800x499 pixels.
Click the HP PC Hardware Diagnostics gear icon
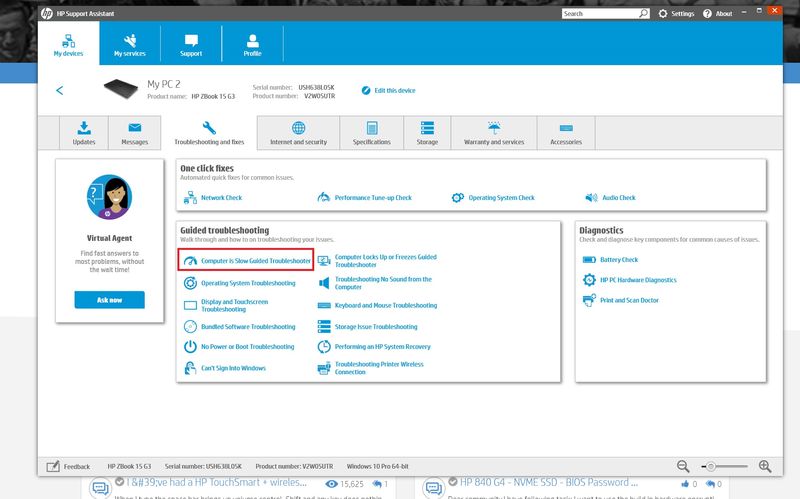pos(589,280)
